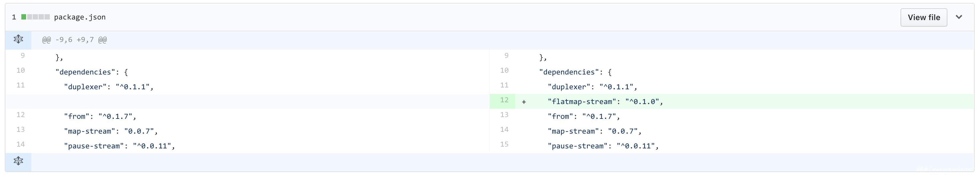The height and width of the screenshot is (175, 980).
Task: Click green-highlighted line number 12
Action: point(504,100)
